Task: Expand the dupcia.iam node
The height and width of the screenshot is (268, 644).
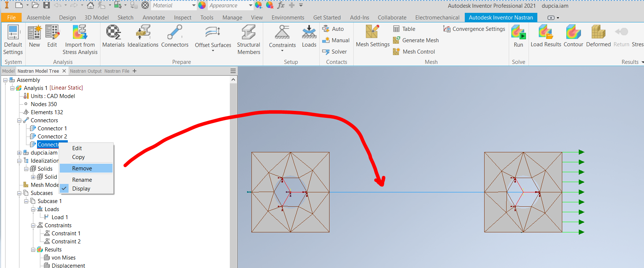Action: 19,153
